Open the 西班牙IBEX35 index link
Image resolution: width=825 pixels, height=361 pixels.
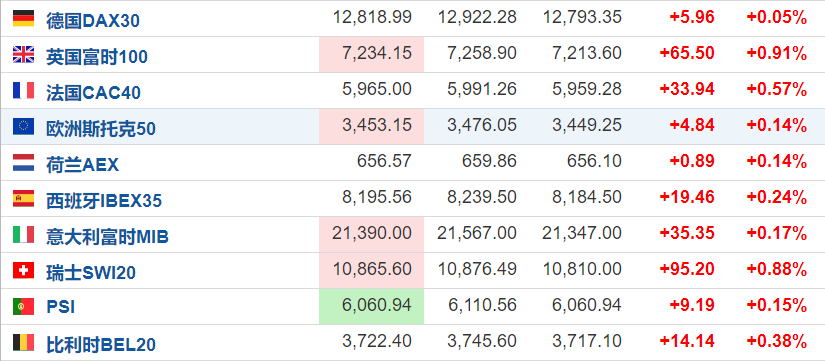coord(104,200)
